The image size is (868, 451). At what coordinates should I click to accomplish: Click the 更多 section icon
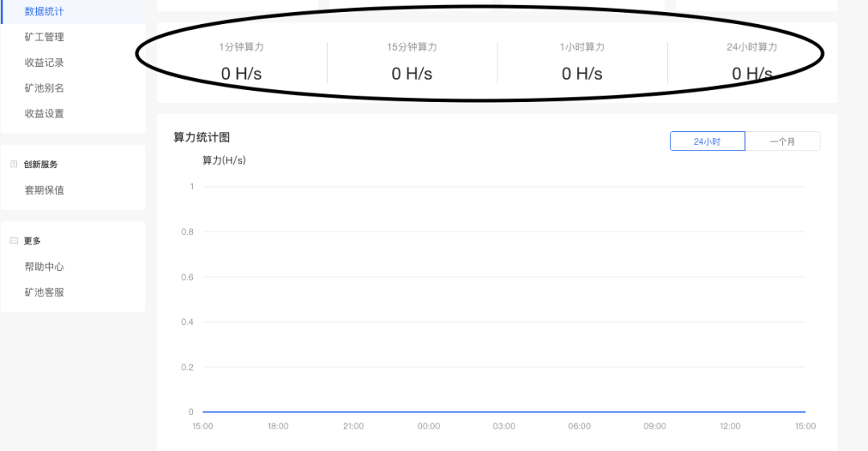tap(14, 240)
